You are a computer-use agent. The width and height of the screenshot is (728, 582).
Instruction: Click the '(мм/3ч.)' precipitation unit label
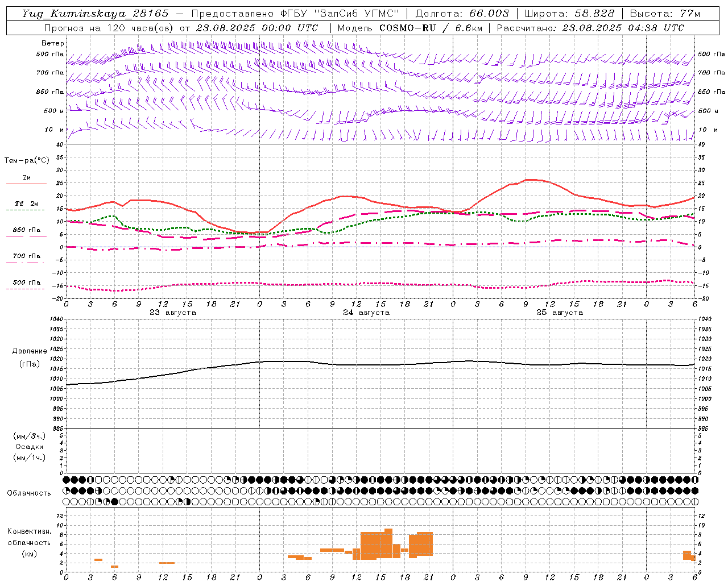pos(30,436)
